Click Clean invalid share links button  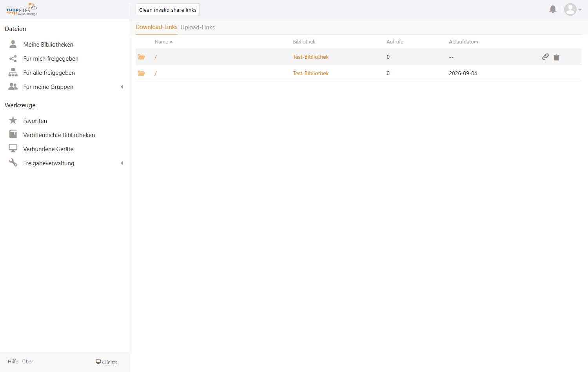click(168, 10)
